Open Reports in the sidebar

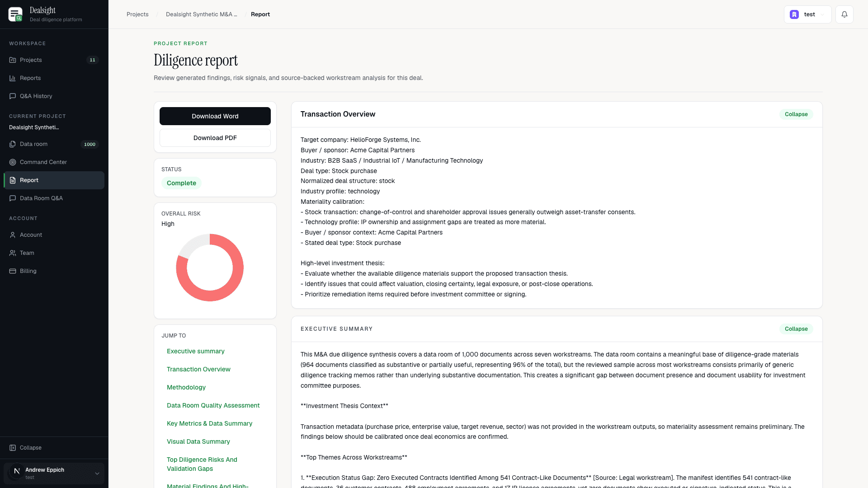[54, 78]
